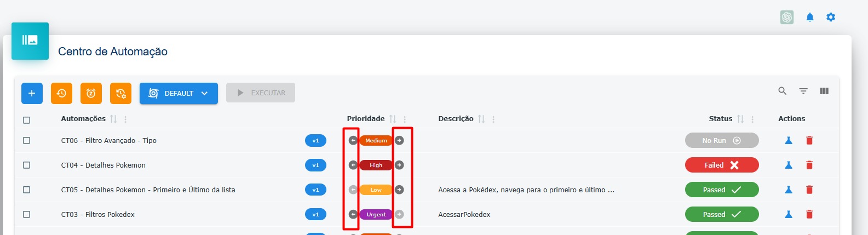Delete the CT05 row with trash icon
The height and width of the screenshot is (235, 868).
tap(809, 190)
